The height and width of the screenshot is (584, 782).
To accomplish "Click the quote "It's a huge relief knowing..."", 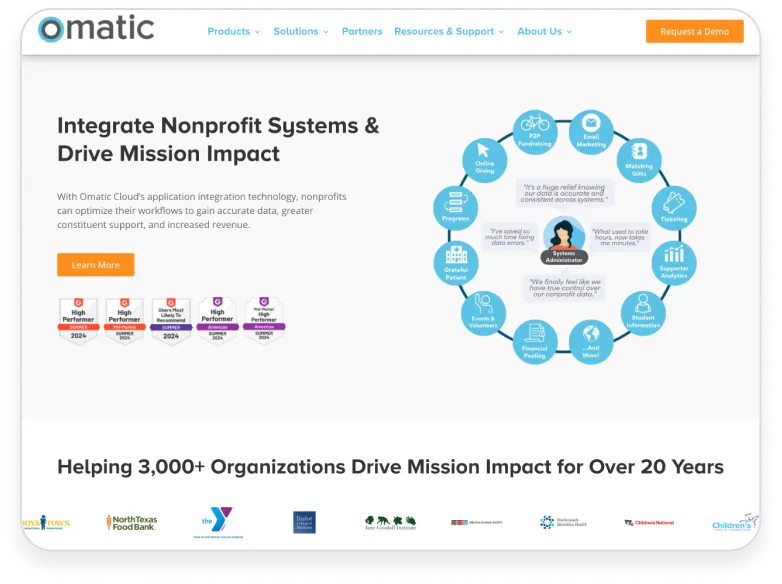I will [x=564, y=194].
